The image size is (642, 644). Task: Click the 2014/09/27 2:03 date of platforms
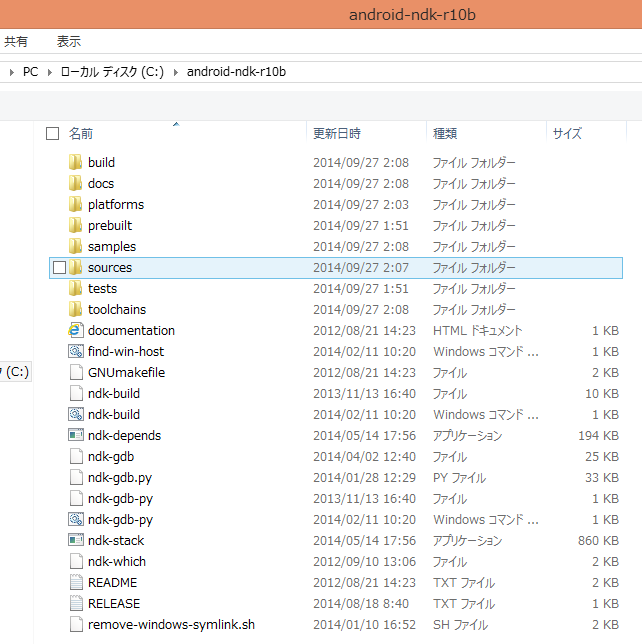click(x=361, y=204)
